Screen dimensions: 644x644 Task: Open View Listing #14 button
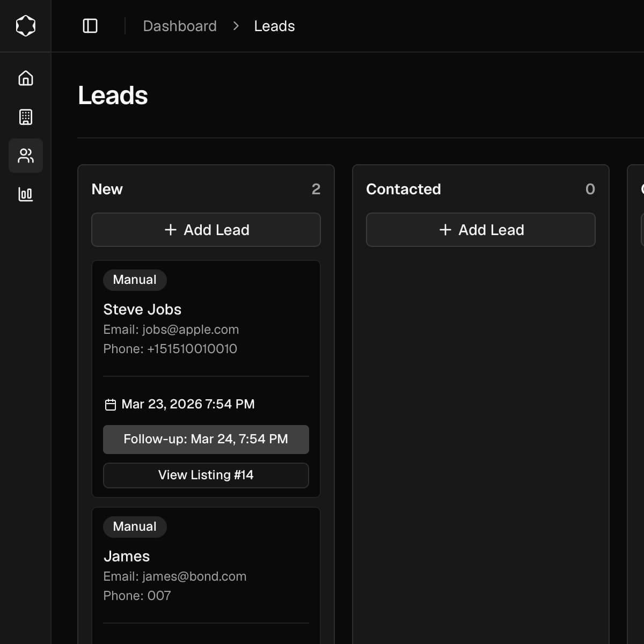point(206,475)
